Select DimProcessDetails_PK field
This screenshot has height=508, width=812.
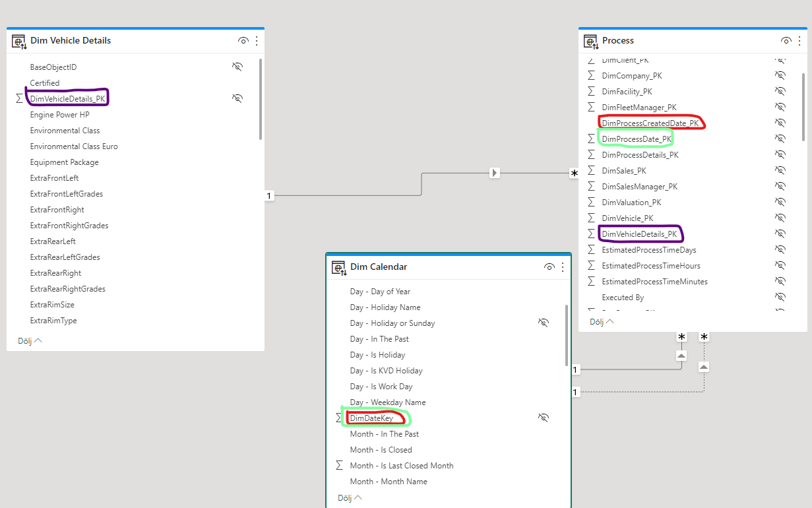pyautogui.click(x=640, y=154)
